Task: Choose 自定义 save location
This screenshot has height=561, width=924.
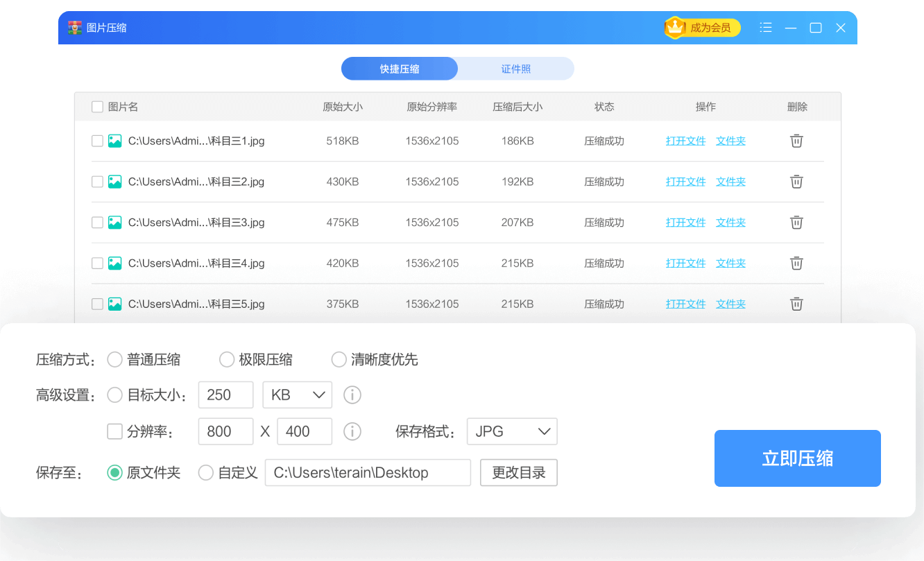Action: pyautogui.click(x=206, y=473)
